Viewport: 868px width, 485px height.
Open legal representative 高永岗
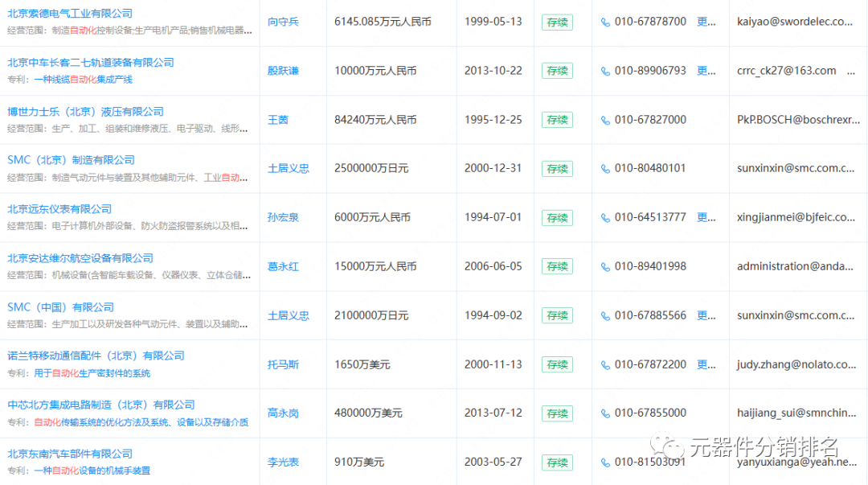[x=284, y=413]
